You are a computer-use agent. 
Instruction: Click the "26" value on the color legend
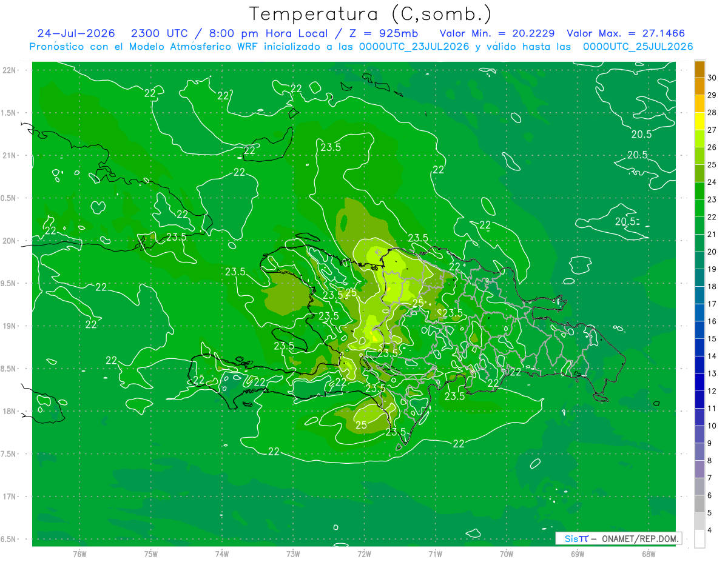click(x=712, y=147)
